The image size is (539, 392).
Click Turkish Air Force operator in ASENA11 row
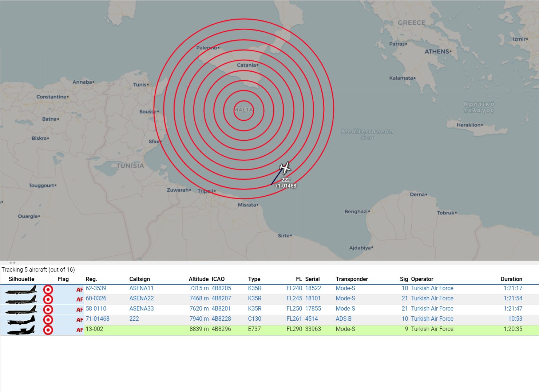(432, 288)
